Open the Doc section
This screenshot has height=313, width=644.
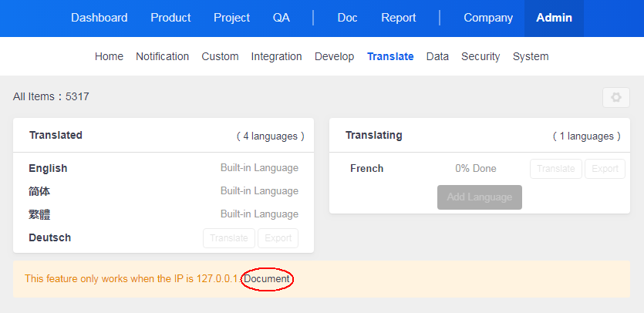(x=348, y=18)
